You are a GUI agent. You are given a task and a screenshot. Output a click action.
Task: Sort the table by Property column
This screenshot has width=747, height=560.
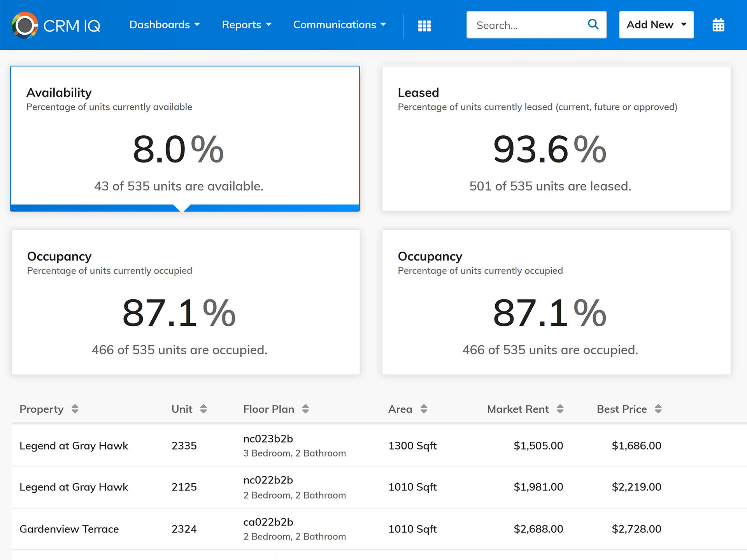point(75,409)
